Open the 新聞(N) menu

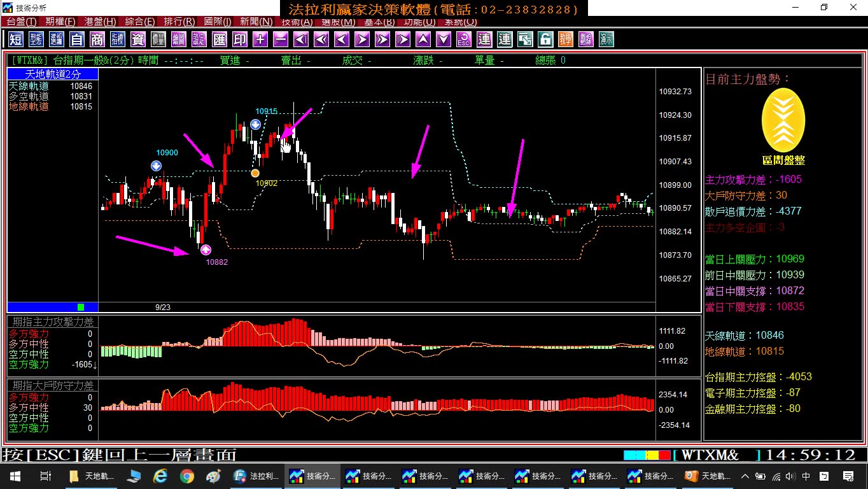[256, 22]
